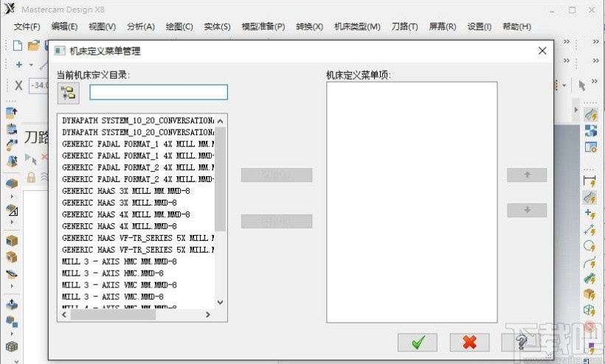Click the current machine directory path field

click(159, 92)
